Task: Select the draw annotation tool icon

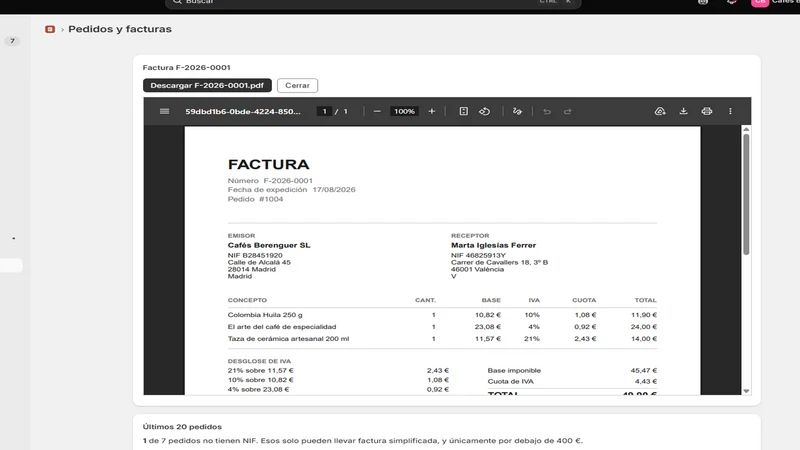Action: pyautogui.click(x=517, y=111)
